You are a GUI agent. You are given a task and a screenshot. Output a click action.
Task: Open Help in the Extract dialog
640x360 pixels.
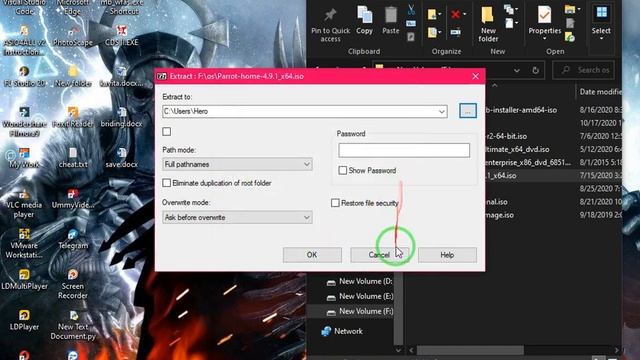(447, 255)
